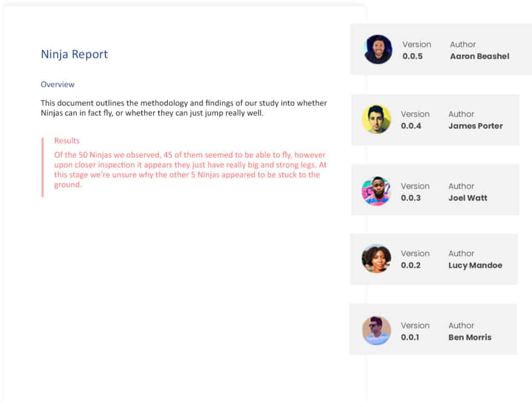Click Joel Watt's profile avatar

click(x=376, y=191)
